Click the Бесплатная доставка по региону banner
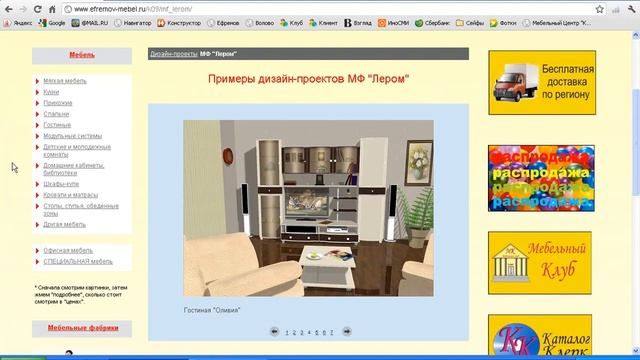Image resolution: width=640 pixels, height=360 pixels. [542, 82]
